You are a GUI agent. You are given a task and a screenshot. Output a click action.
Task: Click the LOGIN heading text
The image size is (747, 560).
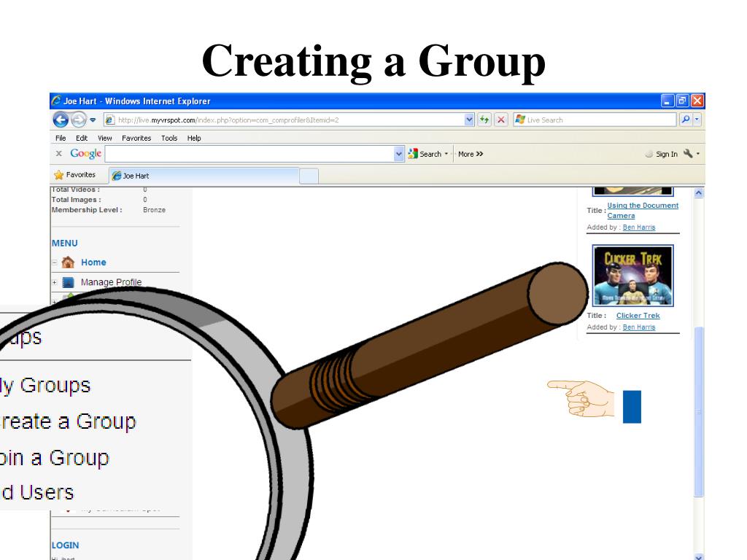[x=65, y=545]
